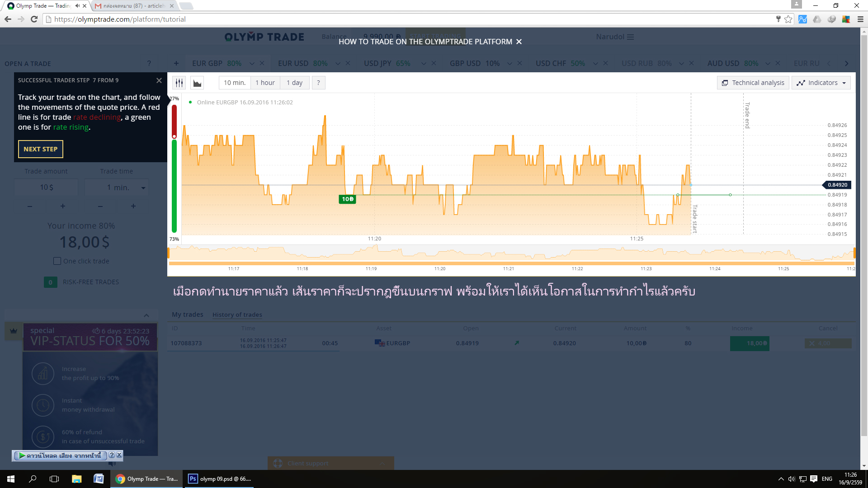Decrease trade time with minus

[100, 206]
